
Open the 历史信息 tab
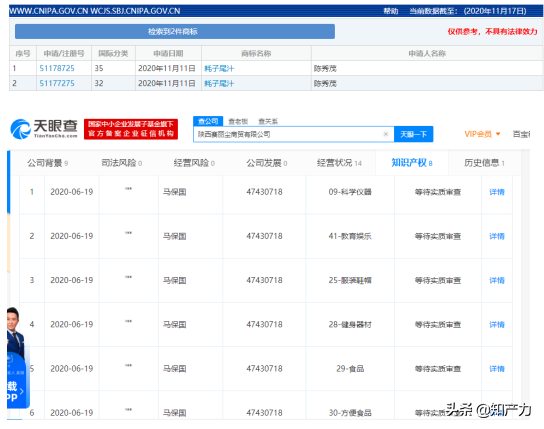pyautogui.click(x=484, y=163)
